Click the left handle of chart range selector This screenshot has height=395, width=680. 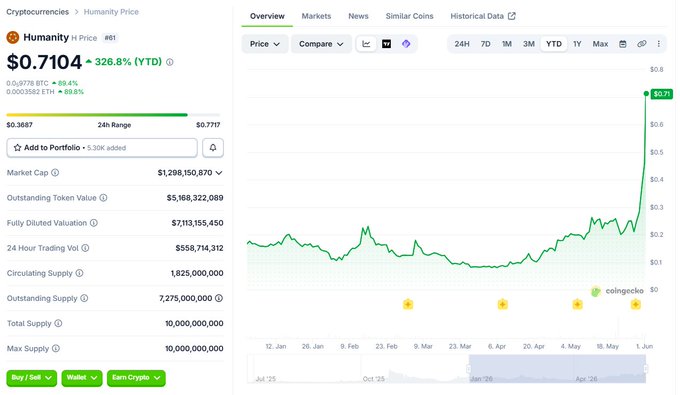click(x=469, y=369)
